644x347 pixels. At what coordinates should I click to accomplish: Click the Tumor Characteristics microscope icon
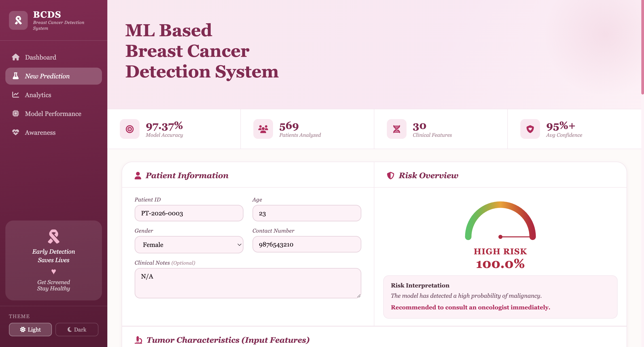138,340
